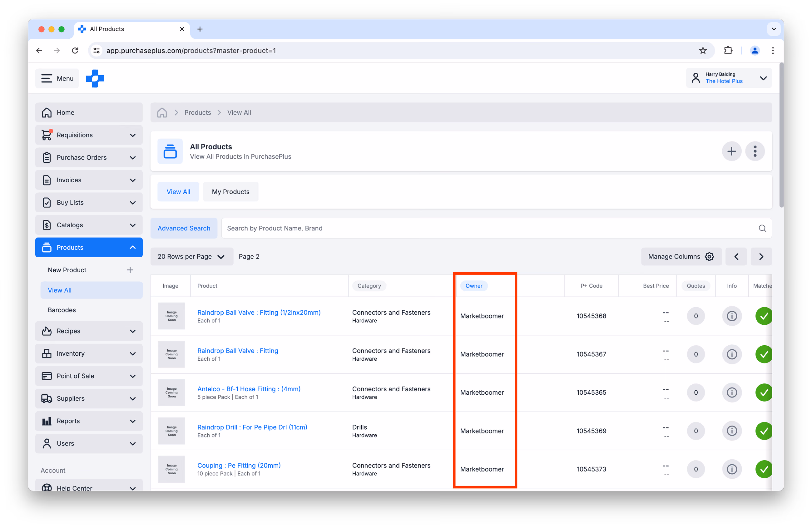Viewport: 812px width, 528px height.
Task: Click the browser back arrow
Action: click(x=39, y=51)
